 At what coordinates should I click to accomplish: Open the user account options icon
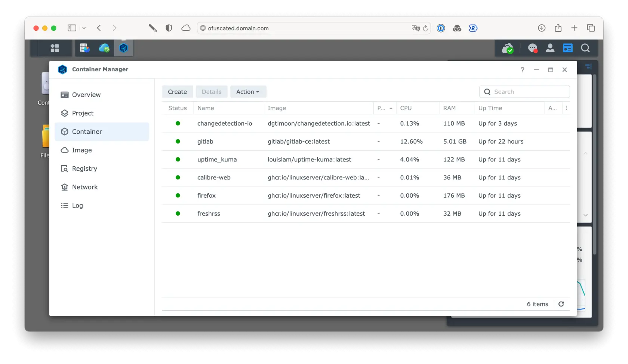click(x=550, y=48)
